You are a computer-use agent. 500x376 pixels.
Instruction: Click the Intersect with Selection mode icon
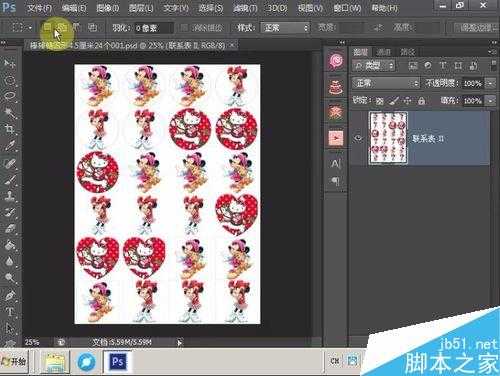pos(92,27)
